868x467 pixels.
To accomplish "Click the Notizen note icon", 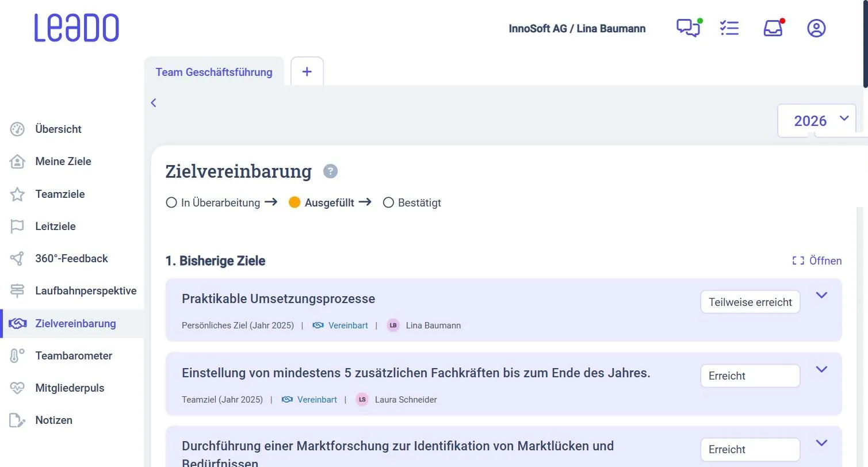I will 17,420.
